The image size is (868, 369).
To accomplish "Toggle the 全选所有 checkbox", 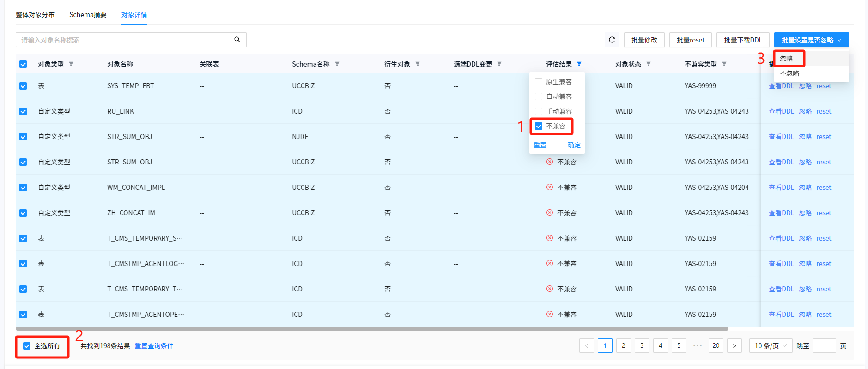I will pos(27,346).
